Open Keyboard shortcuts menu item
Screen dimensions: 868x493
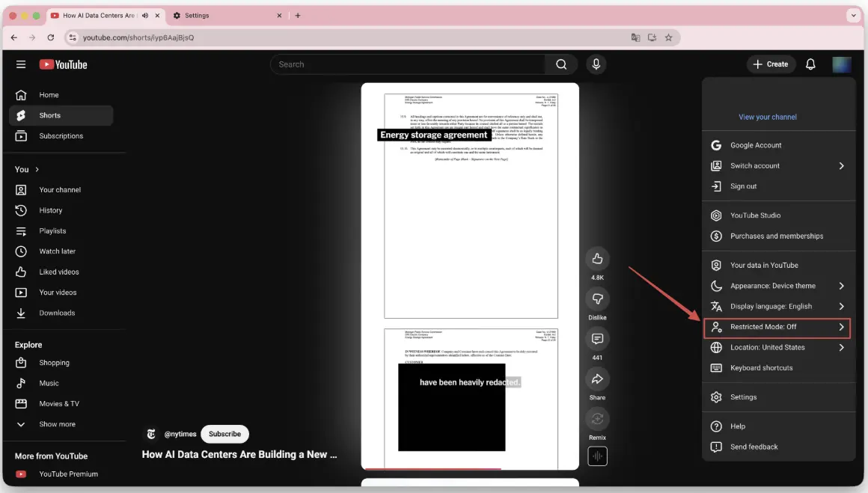[x=779, y=368]
